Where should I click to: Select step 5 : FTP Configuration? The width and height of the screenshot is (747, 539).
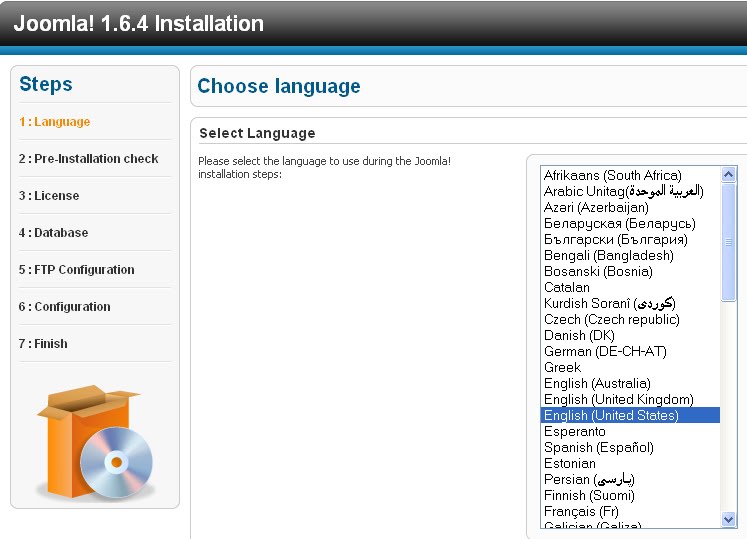click(x=76, y=270)
